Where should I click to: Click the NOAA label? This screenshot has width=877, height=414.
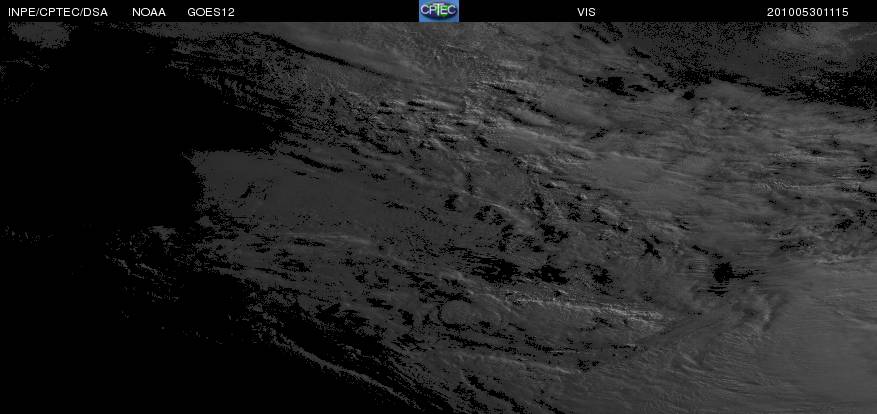point(149,12)
